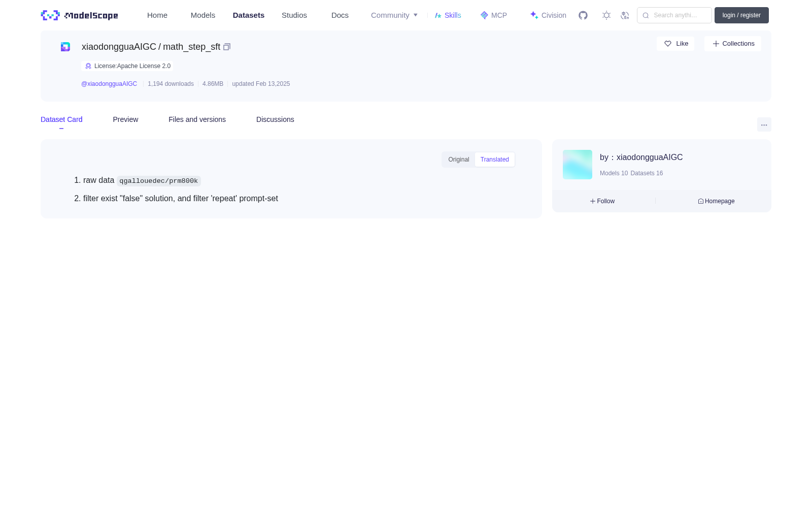Switch to the Preview tab

coord(125,119)
